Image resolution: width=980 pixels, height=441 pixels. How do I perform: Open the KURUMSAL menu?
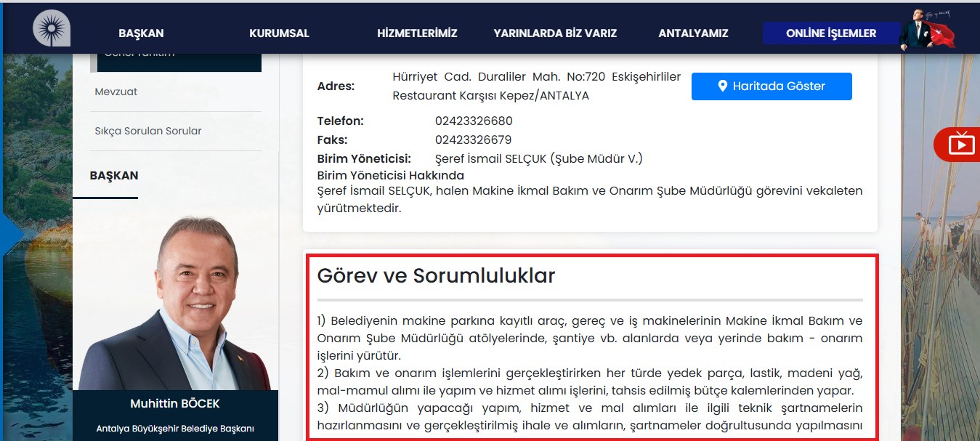pos(279,33)
